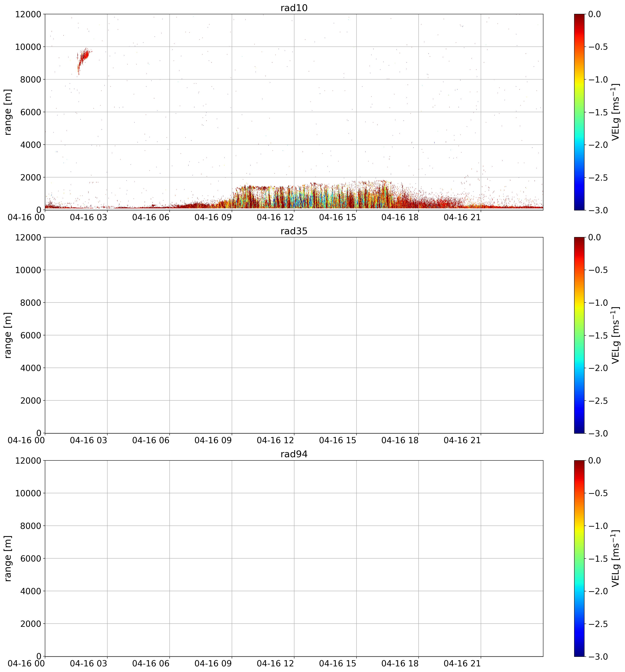Click the 6000 y-tick of rad35 plot
Screen dimensions: 625x672
(30, 335)
